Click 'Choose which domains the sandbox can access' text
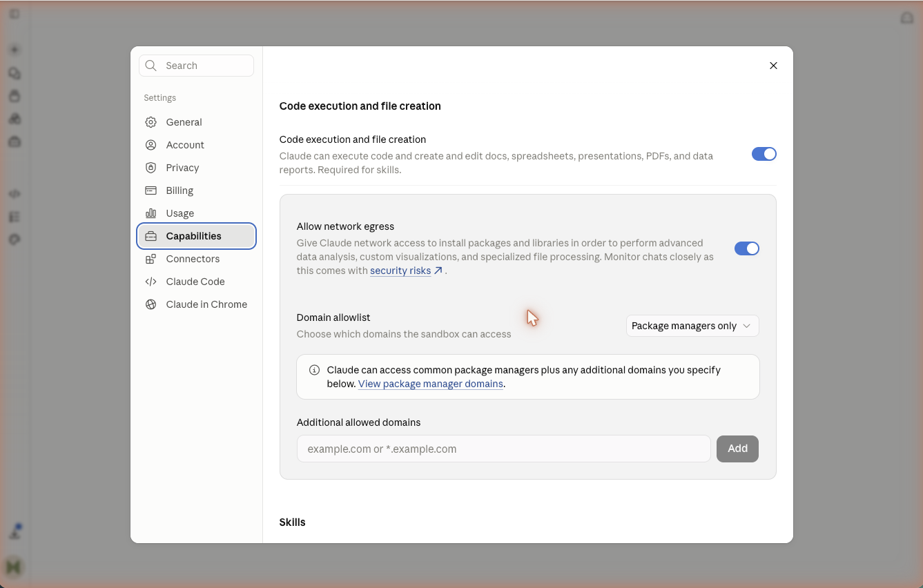The width and height of the screenshot is (923, 588). coord(404,334)
